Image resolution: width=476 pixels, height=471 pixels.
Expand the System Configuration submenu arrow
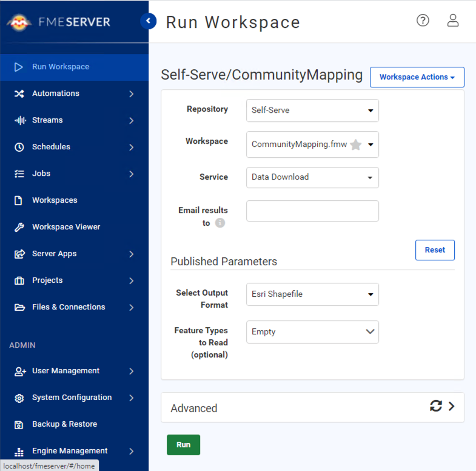131,398
